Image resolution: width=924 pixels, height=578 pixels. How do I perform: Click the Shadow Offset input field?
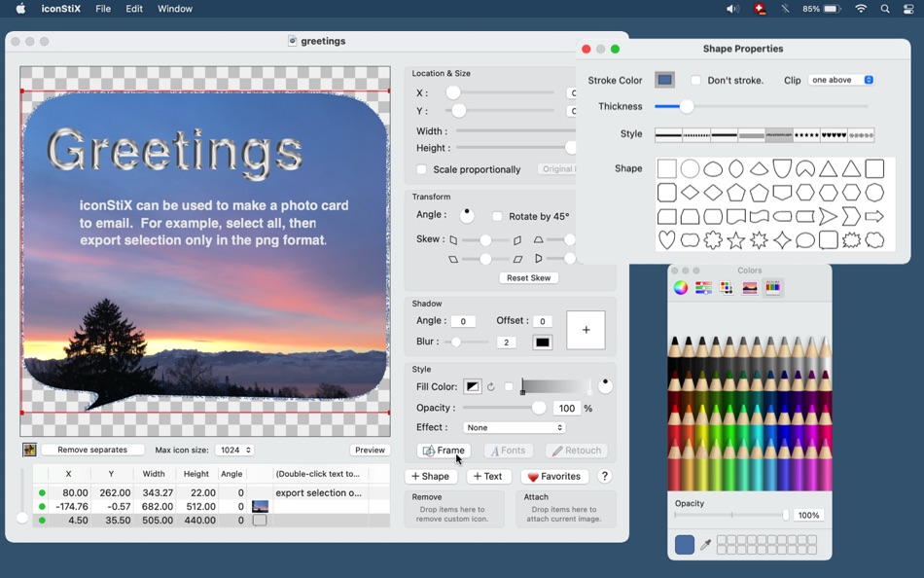tap(542, 321)
